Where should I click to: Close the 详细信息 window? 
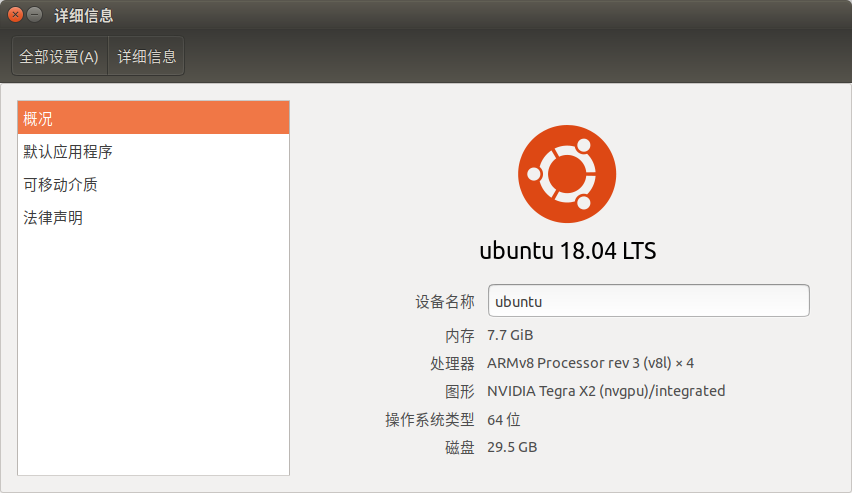click(x=15, y=15)
